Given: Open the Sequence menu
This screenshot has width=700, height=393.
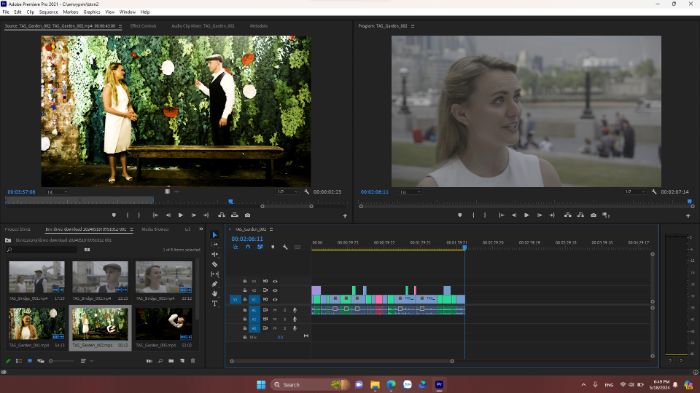Looking at the screenshot, I should (x=48, y=12).
